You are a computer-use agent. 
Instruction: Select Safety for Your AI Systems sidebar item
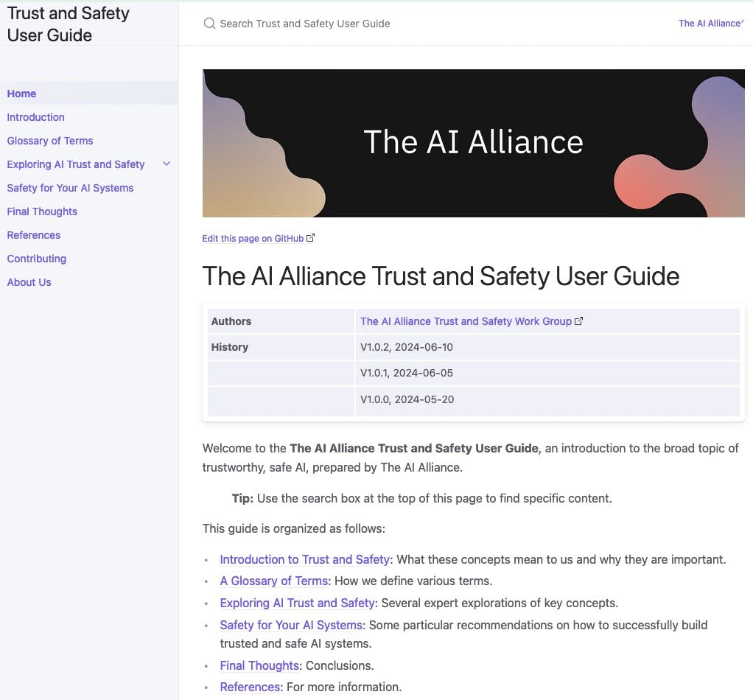70,188
